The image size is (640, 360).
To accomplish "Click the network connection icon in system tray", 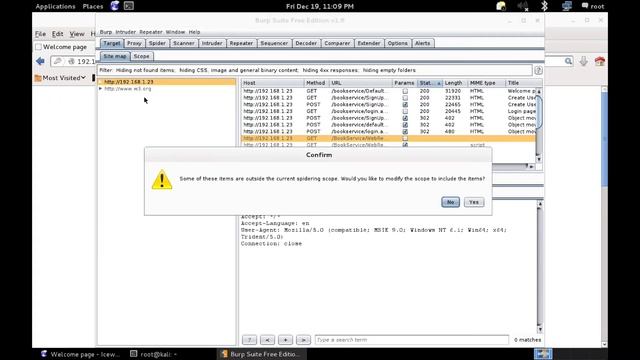I will (x=567, y=6).
